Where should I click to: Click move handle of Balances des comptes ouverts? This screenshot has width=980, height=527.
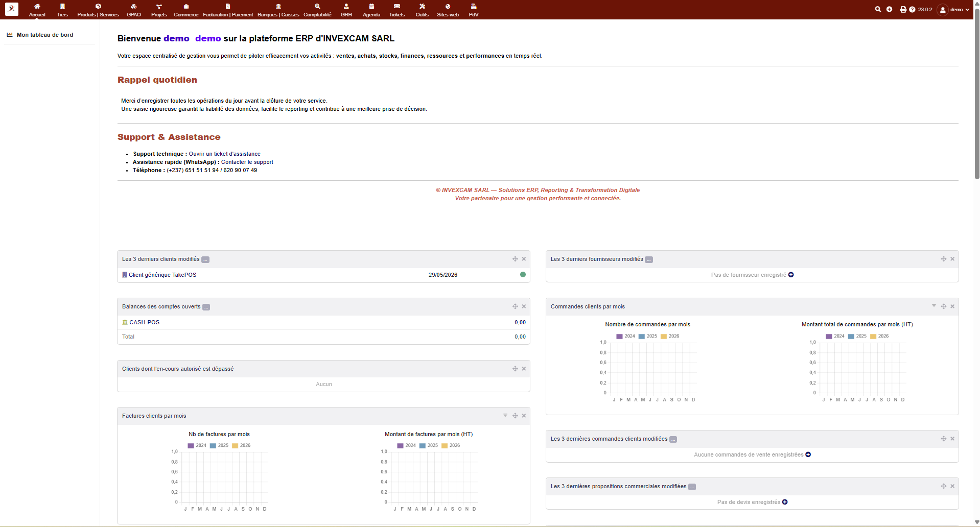click(x=515, y=306)
